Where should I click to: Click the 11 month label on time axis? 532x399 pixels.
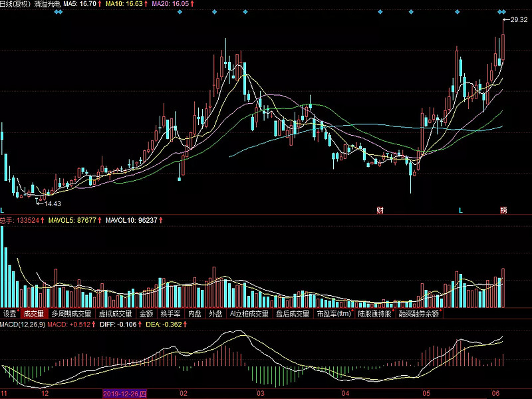4,394
